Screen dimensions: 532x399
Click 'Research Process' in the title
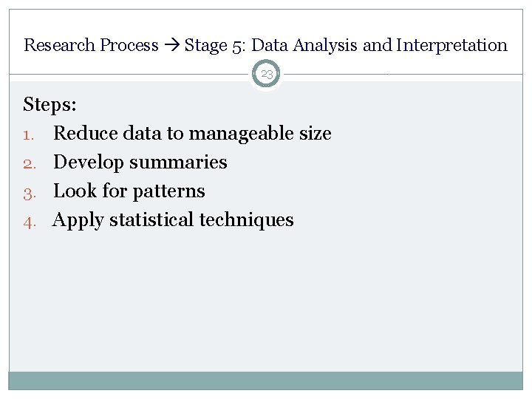tap(91, 45)
